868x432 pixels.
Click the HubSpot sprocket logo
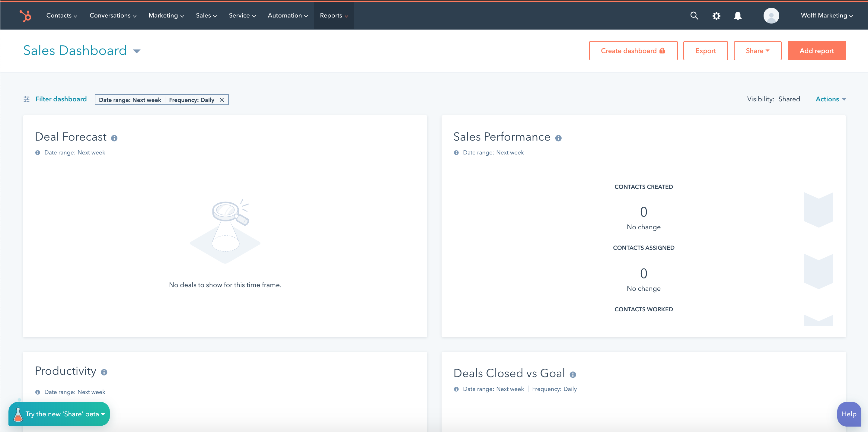(26, 15)
